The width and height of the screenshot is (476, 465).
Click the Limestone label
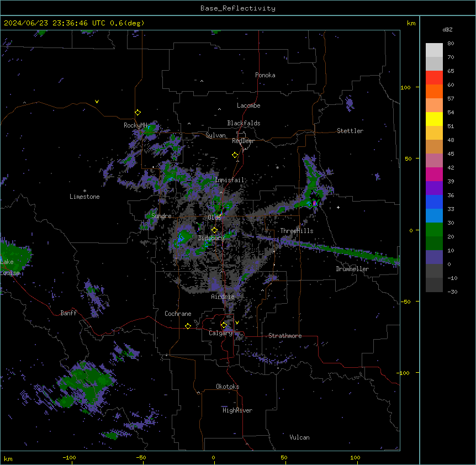pyautogui.click(x=84, y=197)
